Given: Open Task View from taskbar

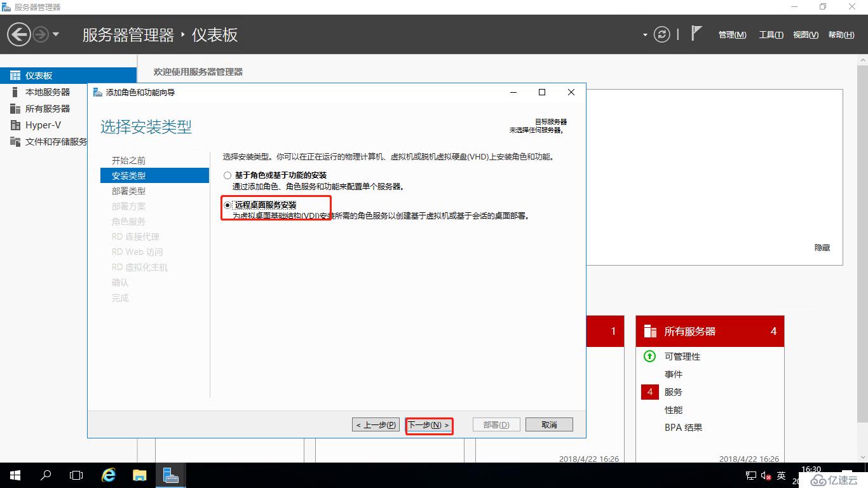Looking at the screenshot, I should [x=76, y=475].
